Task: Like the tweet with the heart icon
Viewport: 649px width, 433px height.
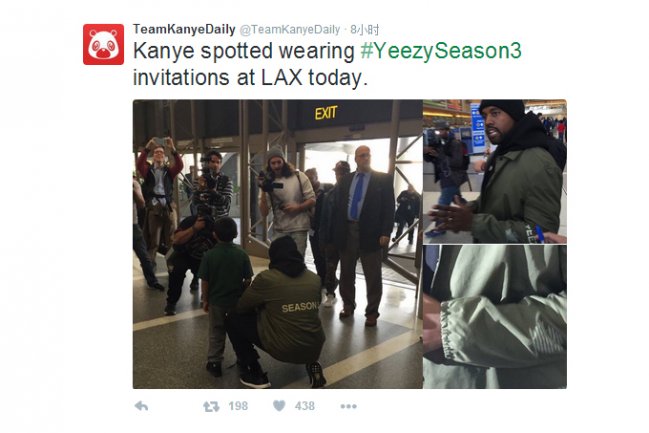Action: [x=279, y=406]
